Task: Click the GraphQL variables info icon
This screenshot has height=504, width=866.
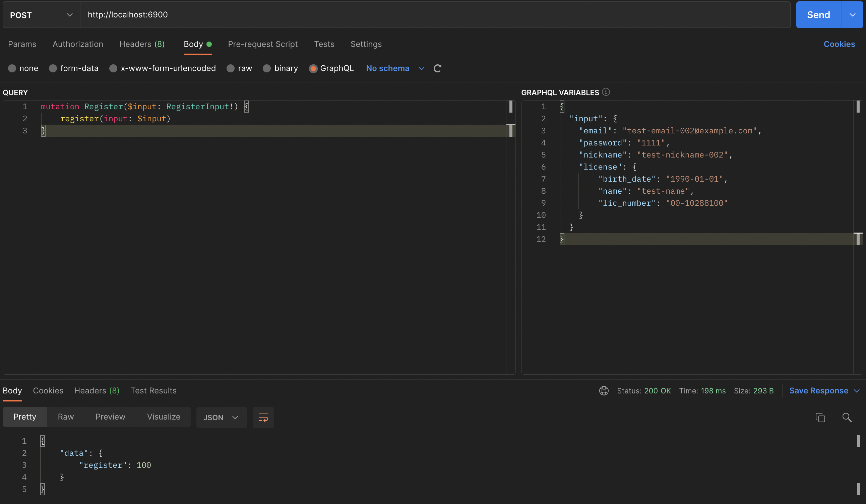Action: pos(606,92)
